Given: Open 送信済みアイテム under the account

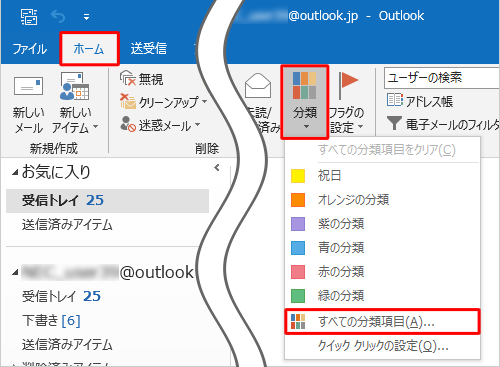Looking at the screenshot, I should [67, 345].
